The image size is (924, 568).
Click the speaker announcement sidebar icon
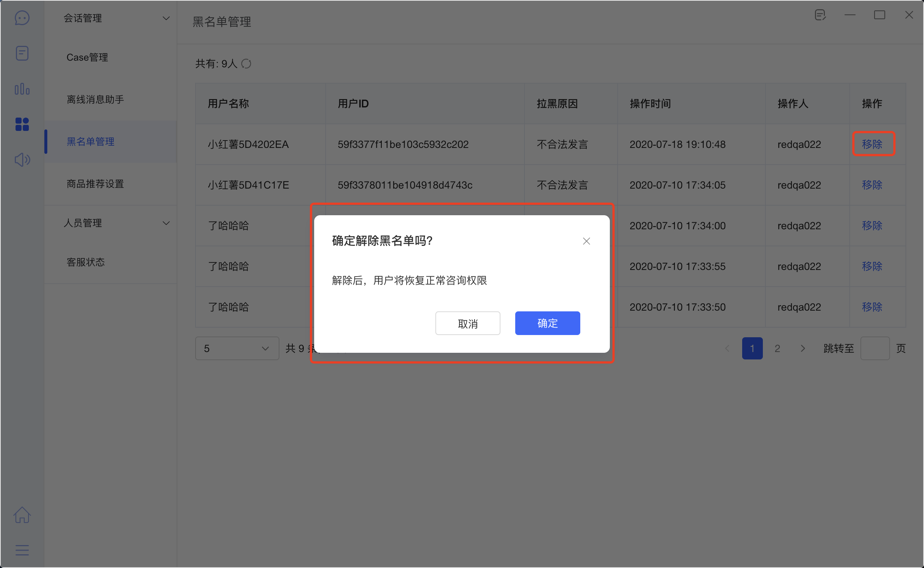22,160
